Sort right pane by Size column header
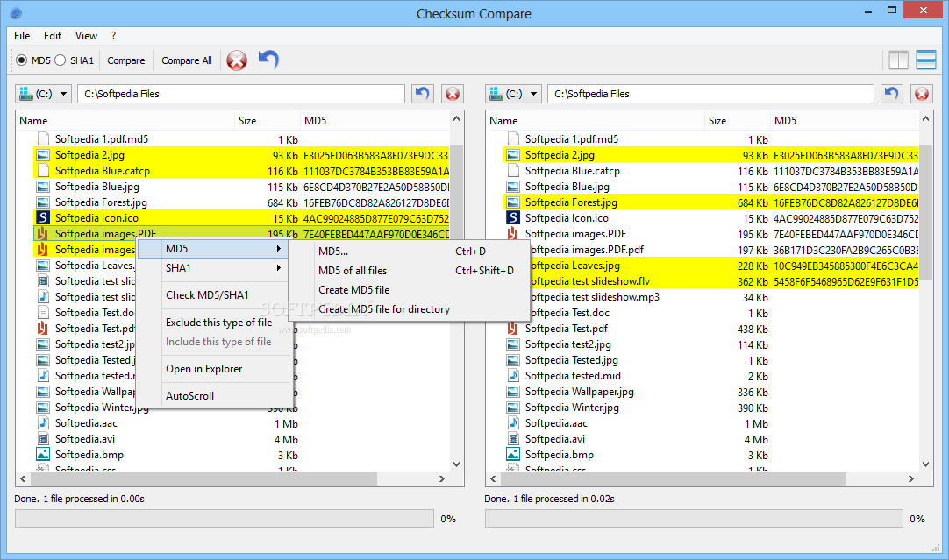Image resolution: width=949 pixels, height=560 pixels. coord(737,120)
